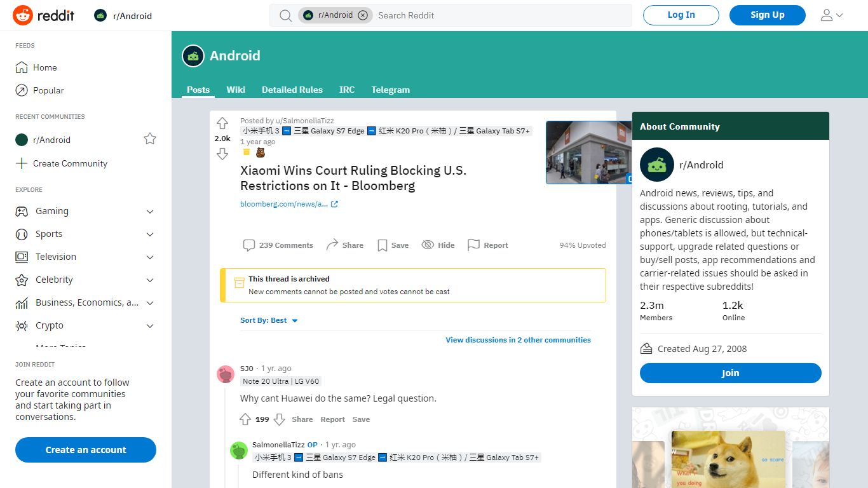Open poster profile u/SalmonellaTizz
This screenshot has width=868, height=488.
[x=304, y=121]
